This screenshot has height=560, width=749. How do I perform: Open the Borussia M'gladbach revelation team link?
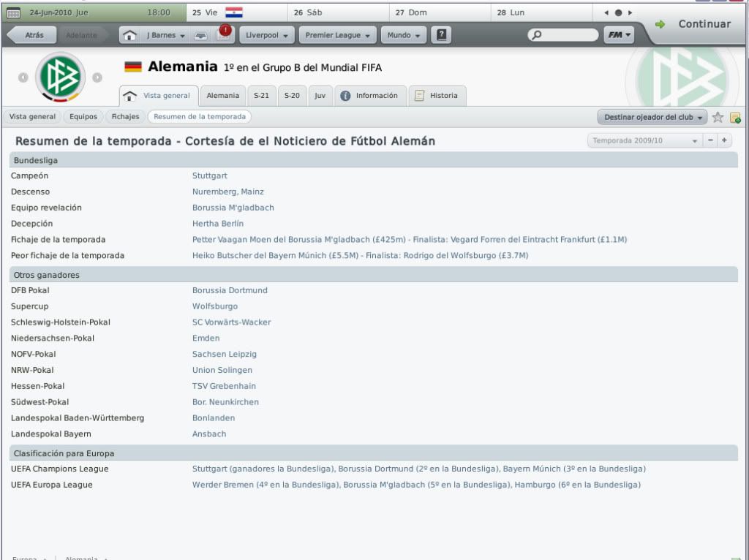click(233, 208)
